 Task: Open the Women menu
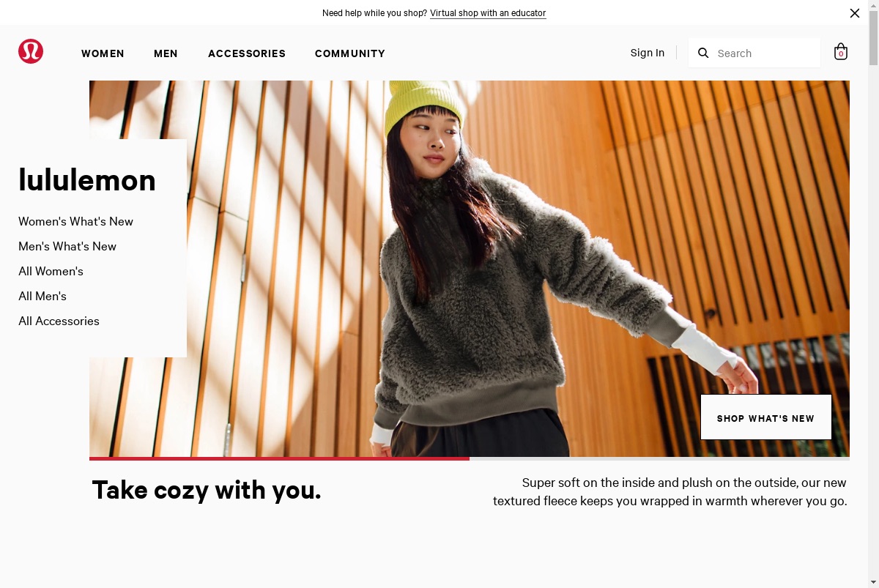pyautogui.click(x=103, y=53)
